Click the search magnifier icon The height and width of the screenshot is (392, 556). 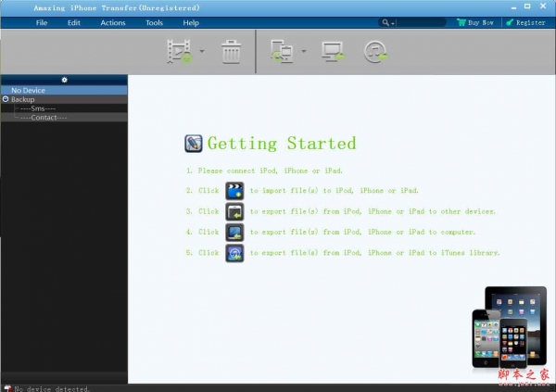coord(385,22)
